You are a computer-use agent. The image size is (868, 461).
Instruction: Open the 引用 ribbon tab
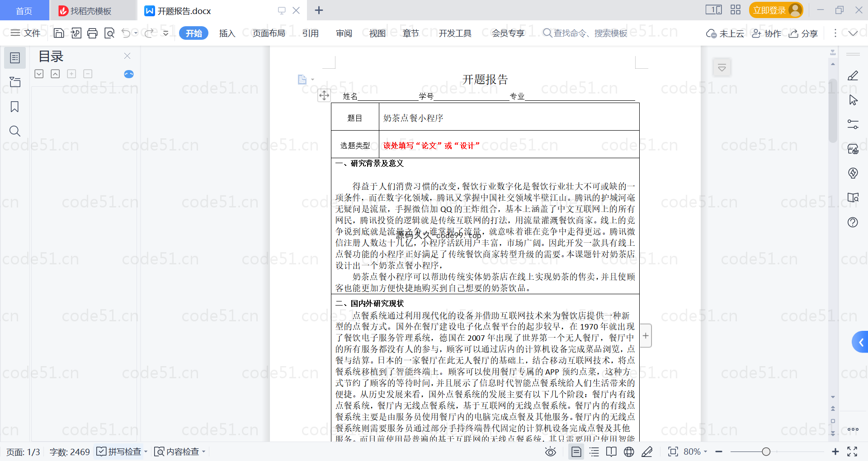(x=310, y=33)
